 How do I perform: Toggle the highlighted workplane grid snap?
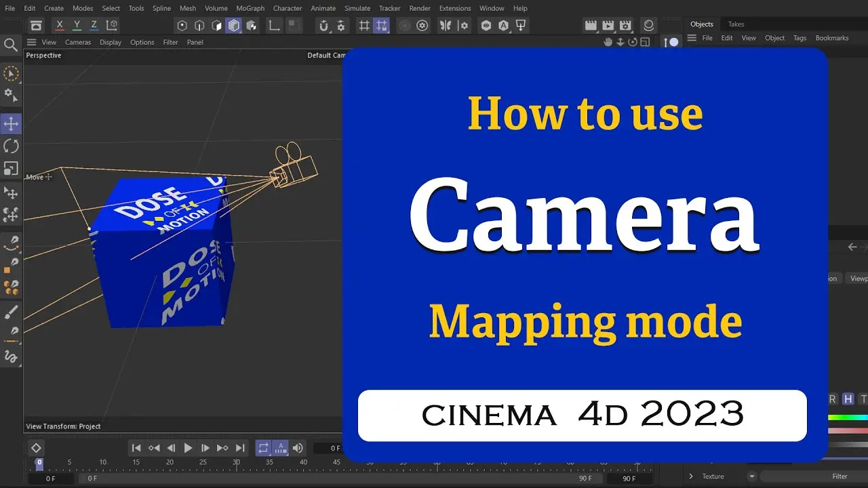coord(382,26)
